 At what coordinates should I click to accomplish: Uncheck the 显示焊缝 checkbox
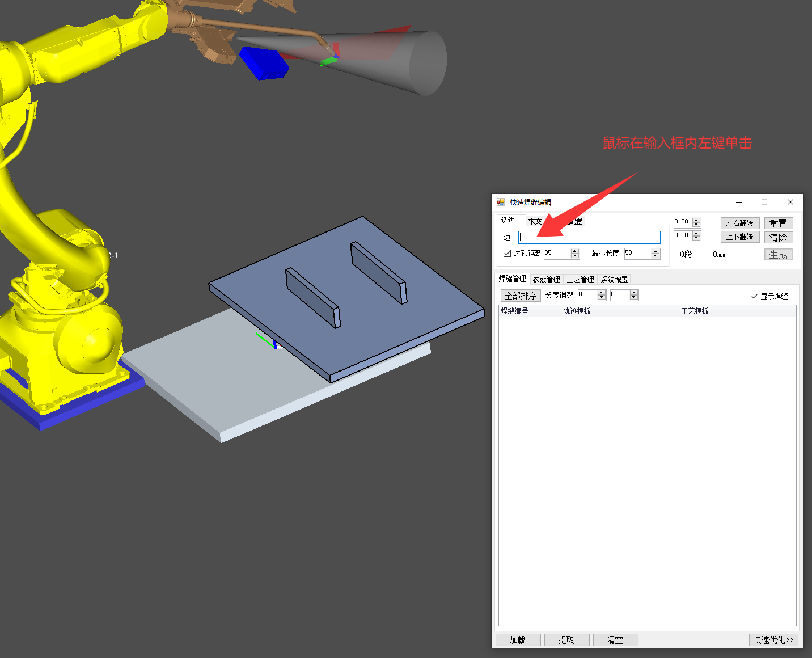(754, 296)
